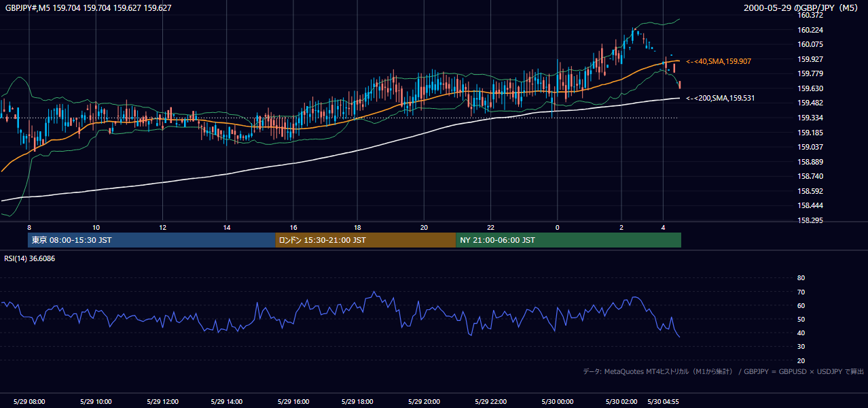Click the MetaQuotes MT4 data source footnote
Screen dimensions: 868x408
pyautogui.click(x=723, y=371)
